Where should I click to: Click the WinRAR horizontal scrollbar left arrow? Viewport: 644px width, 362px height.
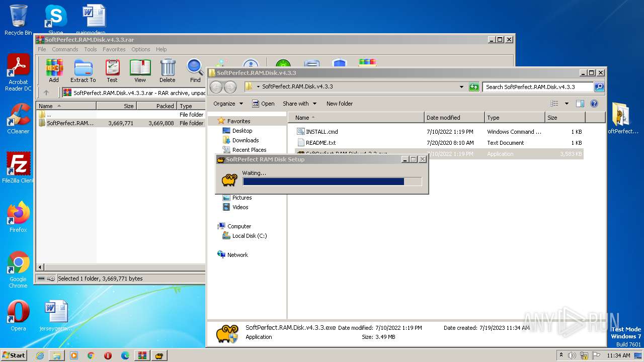(x=41, y=267)
